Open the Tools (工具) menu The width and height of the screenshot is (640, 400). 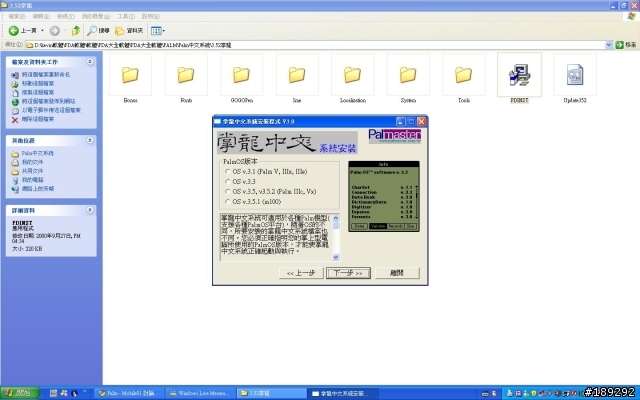(126, 16)
